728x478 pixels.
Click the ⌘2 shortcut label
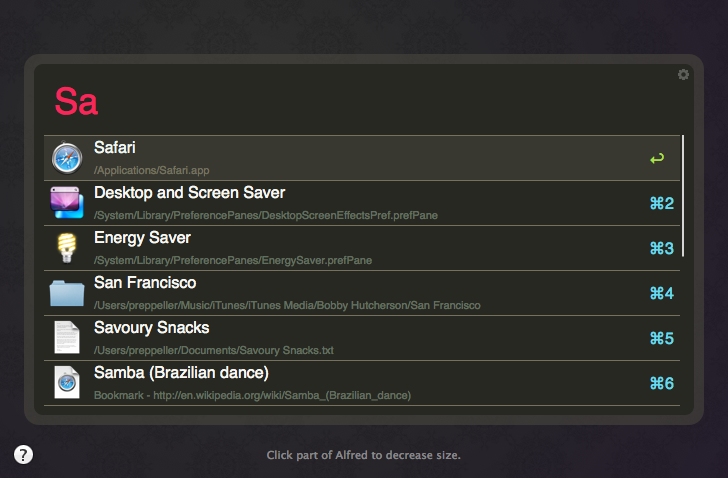tap(661, 204)
